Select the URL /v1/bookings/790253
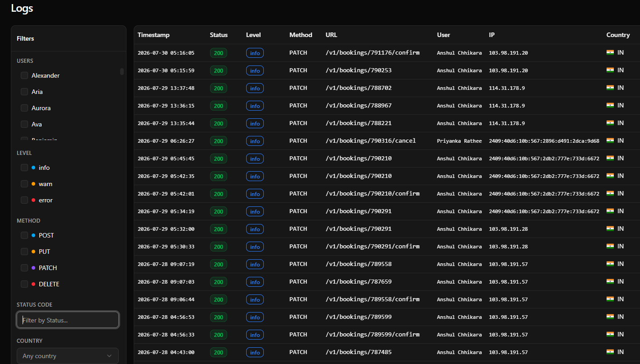 tap(359, 70)
